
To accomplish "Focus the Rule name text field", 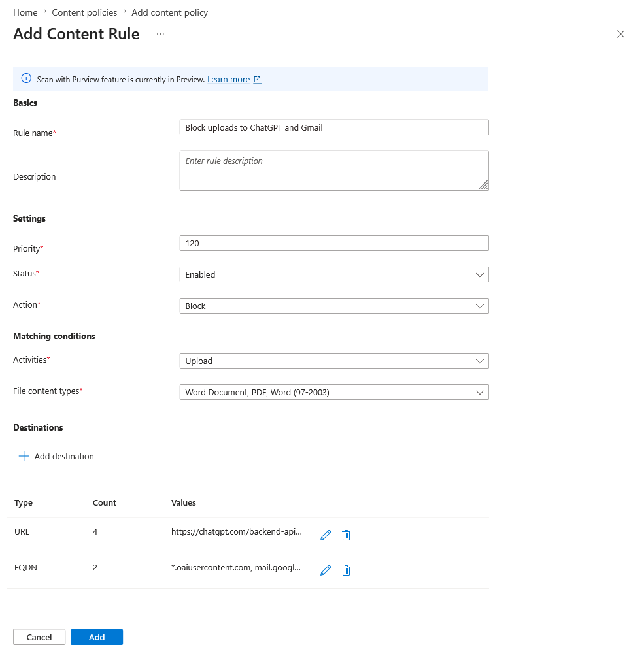I will coord(333,127).
